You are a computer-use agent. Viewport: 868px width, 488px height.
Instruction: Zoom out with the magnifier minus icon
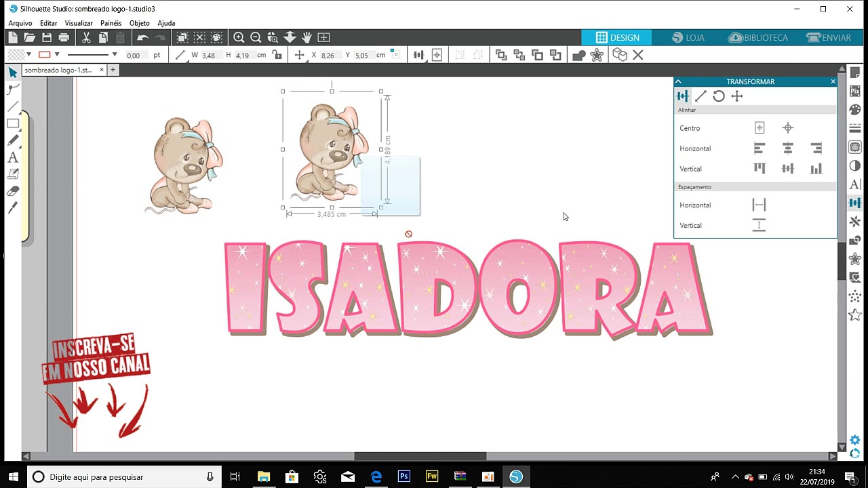[256, 38]
